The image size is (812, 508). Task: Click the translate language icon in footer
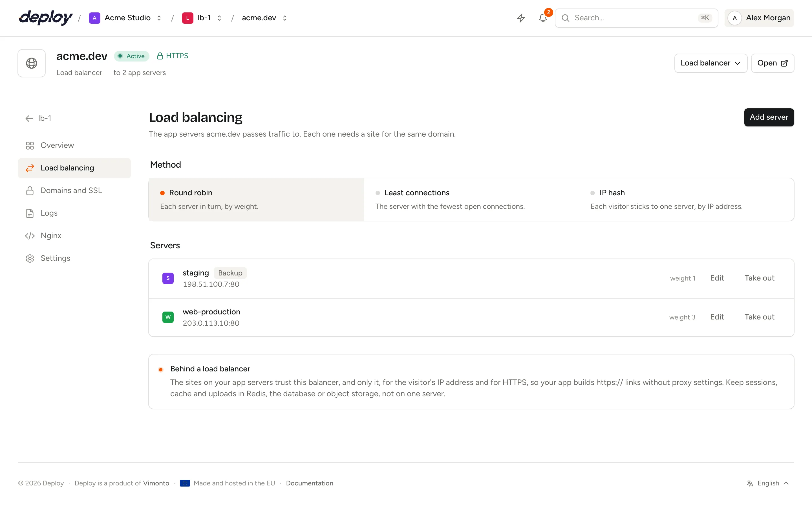pyautogui.click(x=750, y=483)
